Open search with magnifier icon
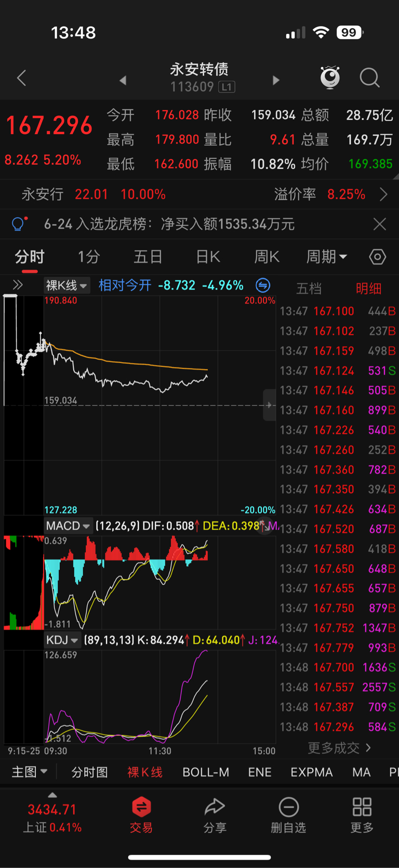The height and width of the screenshot is (868, 399). [x=370, y=78]
